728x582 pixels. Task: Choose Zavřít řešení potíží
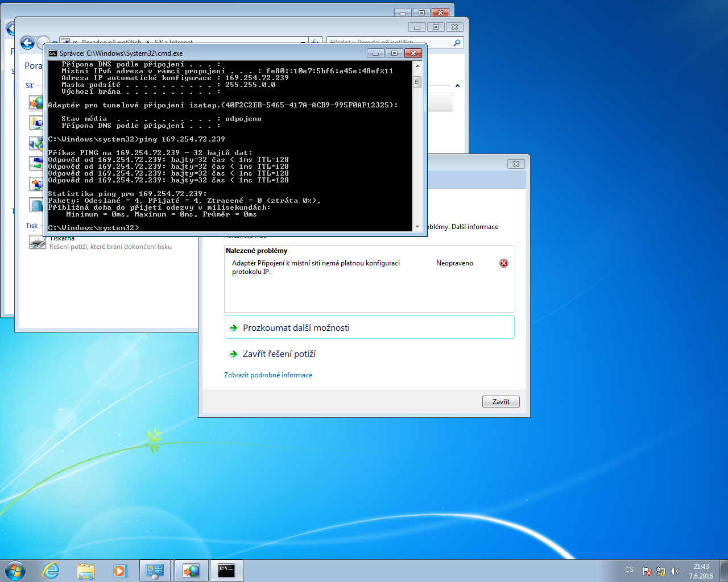[279, 354]
